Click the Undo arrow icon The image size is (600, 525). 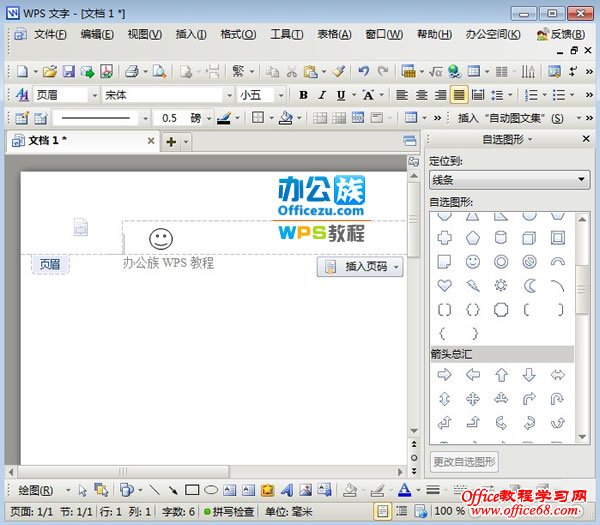pyautogui.click(x=364, y=72)
